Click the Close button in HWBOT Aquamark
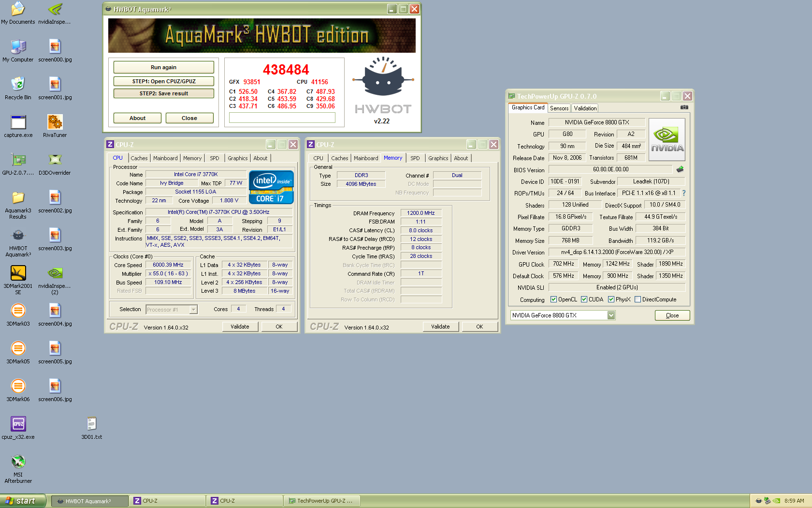This screenshot has width=812, height=508. click(189, 118)
